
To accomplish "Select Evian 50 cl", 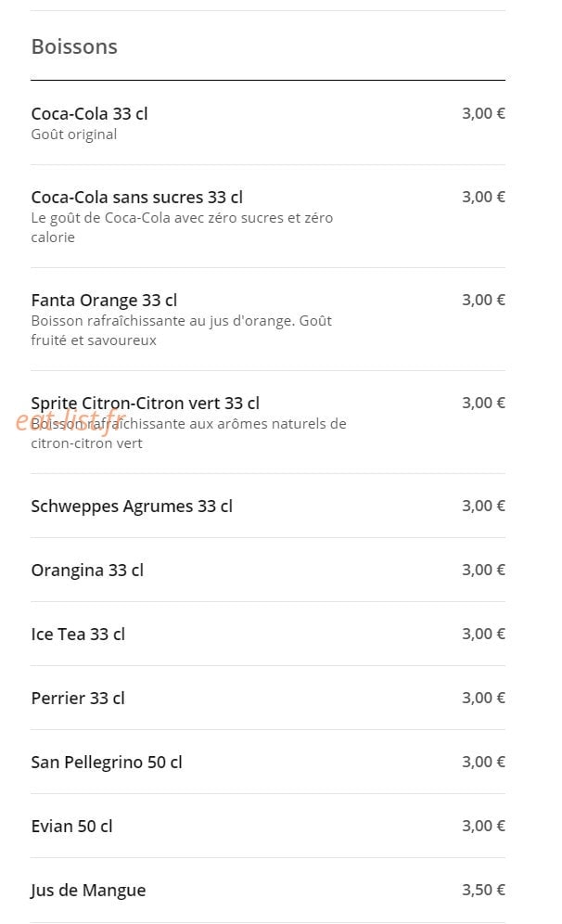I will tap(268, 827).
